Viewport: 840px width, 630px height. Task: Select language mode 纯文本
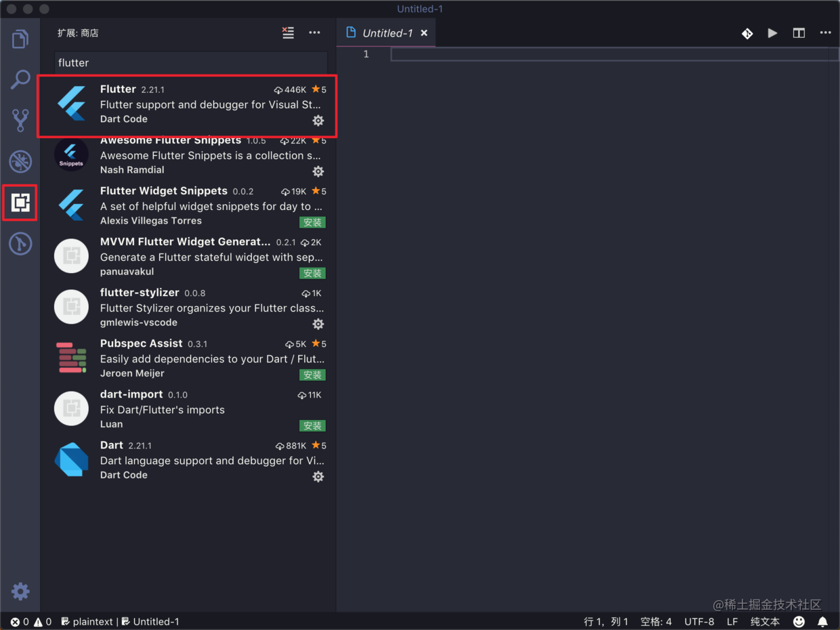point(765,621)
